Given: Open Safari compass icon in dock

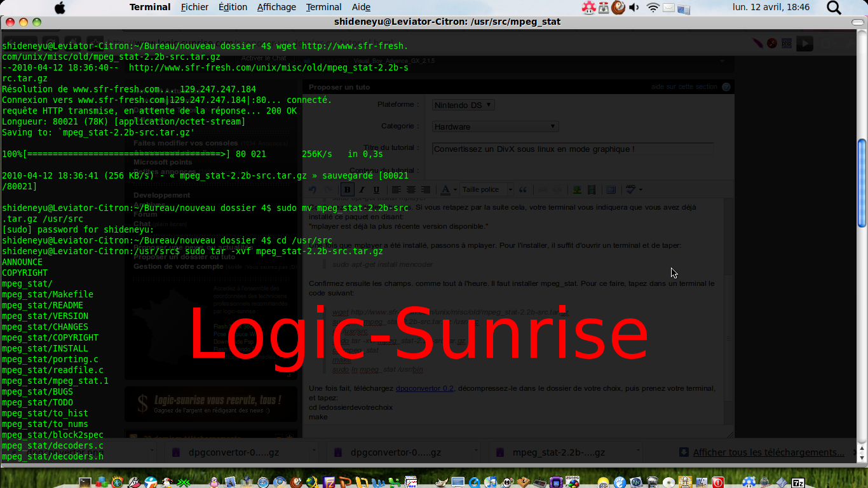Looking at the screenshot, I should tap(263, 482).
